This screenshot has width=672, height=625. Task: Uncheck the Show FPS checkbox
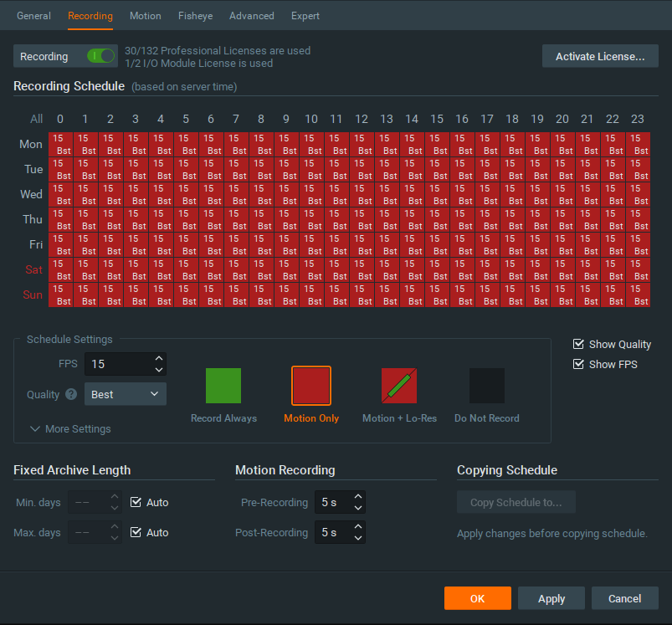click(x=579, y=364)
